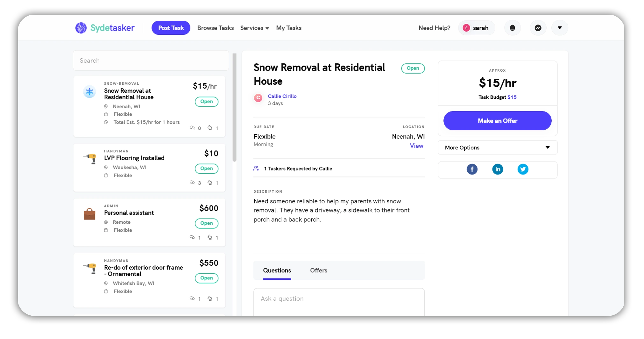Share the task on Facebook

(x=472, y=169)
